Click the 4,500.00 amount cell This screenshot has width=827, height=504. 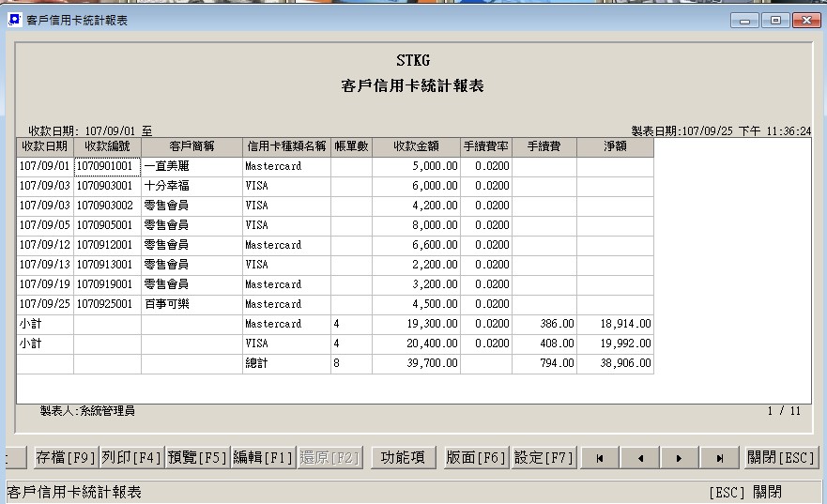pyautogui.click(x=416, y=304)
